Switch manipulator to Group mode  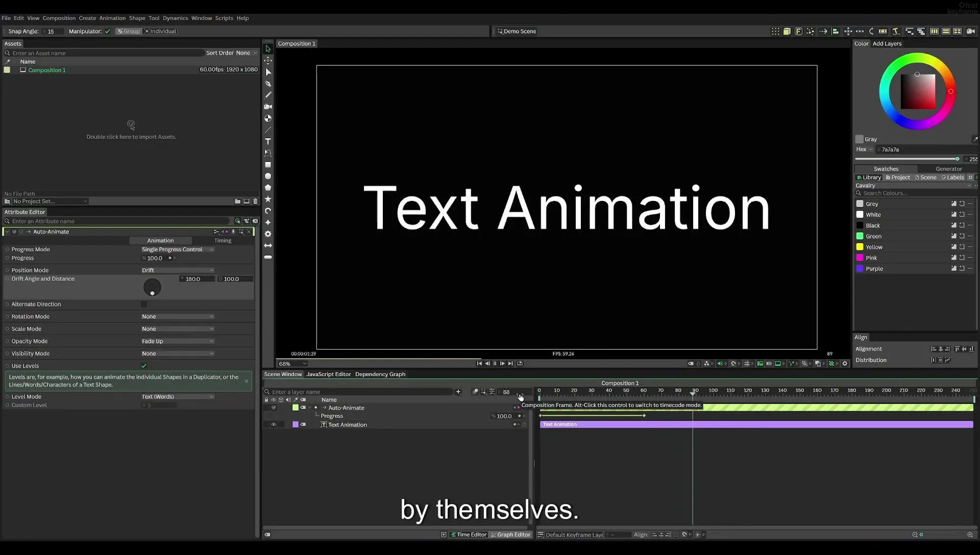128,31
